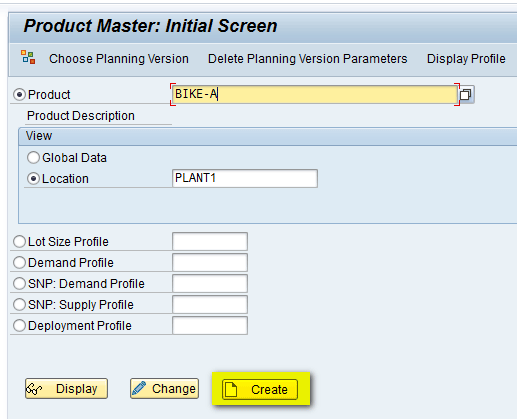
Task: Choose the Demand Profile radio button
Action: pos(19,263)
